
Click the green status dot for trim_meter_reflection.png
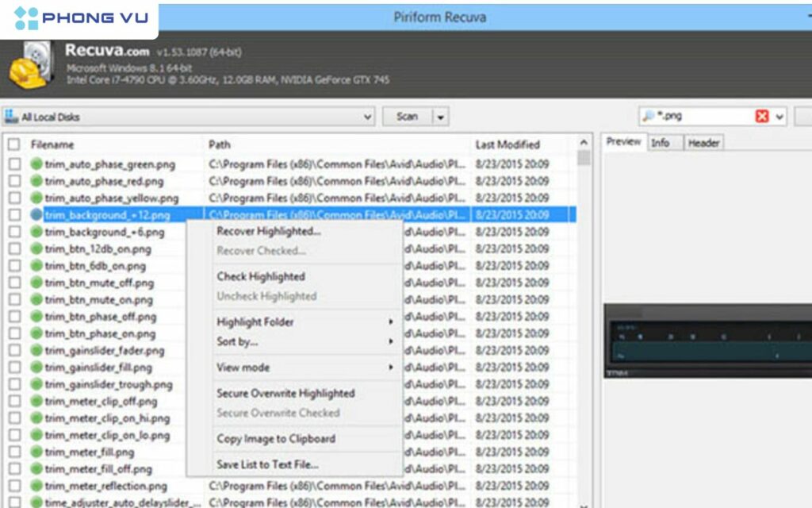point(38,486)
